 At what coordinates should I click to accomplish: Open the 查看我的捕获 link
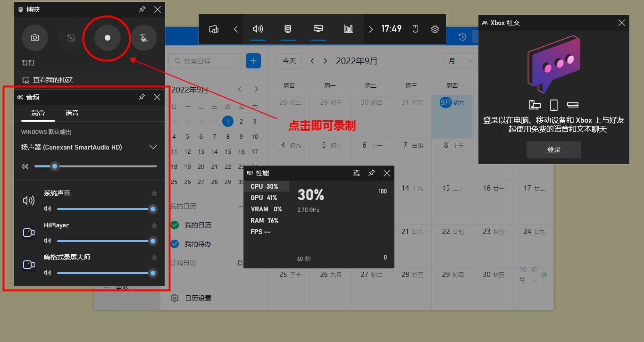[48, 80]
